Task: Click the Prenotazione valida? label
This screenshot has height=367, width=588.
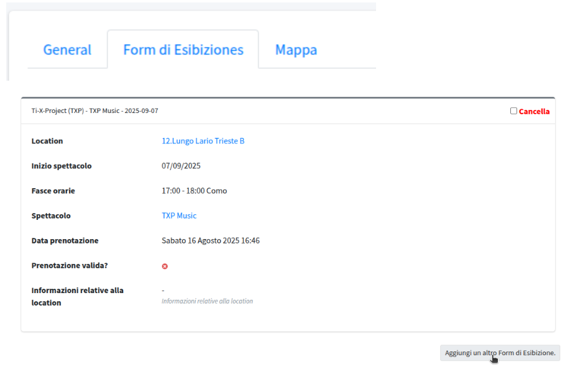Action: tap(70, 265)
